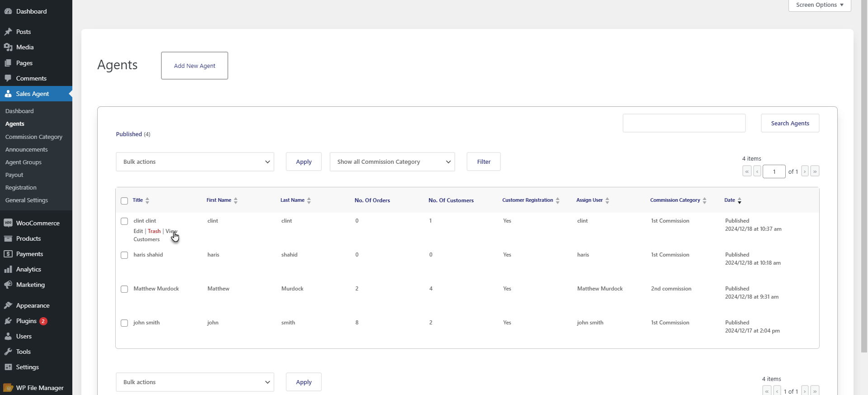This screenshot has width=868, height=395.
Task: Open the Marketing megaphone icon
Action: (x=8, y=285)
